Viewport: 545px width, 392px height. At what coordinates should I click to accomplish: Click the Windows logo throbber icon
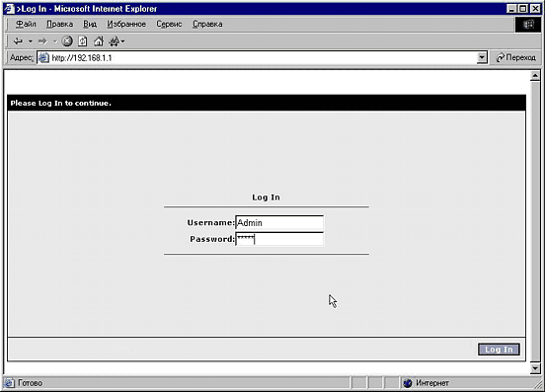coord(528,25)
